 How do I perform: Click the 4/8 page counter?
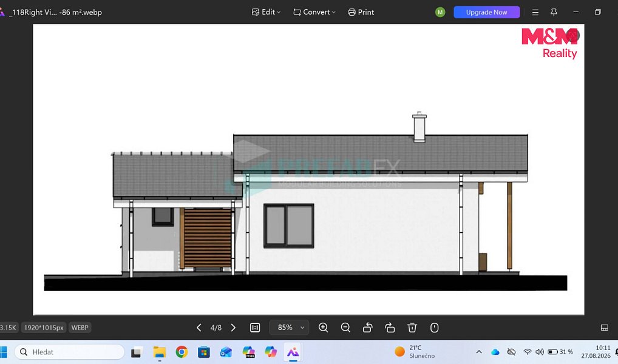[216, 328]
